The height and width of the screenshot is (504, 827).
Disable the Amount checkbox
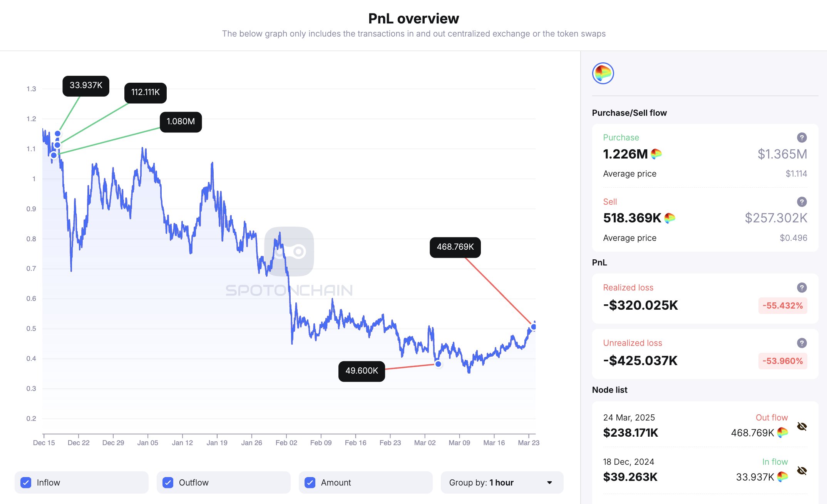(310, 482)
